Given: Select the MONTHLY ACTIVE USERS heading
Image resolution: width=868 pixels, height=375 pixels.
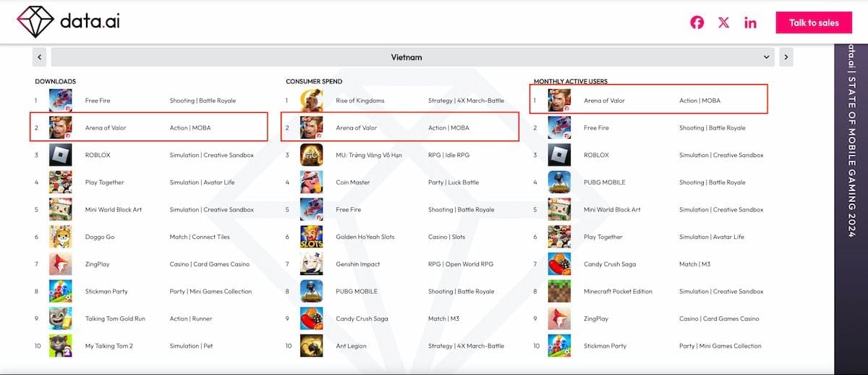Looking at the screenshot, I should click(x=571, y=81).
